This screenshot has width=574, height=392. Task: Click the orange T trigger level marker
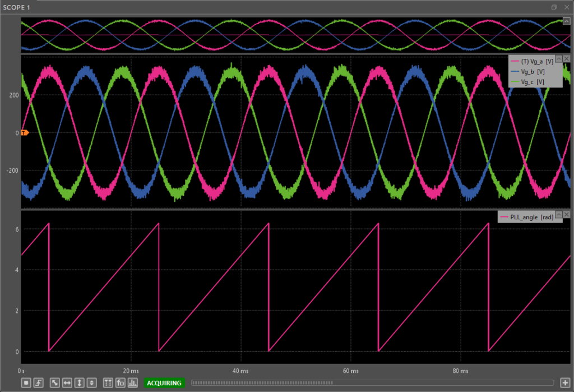25,132
